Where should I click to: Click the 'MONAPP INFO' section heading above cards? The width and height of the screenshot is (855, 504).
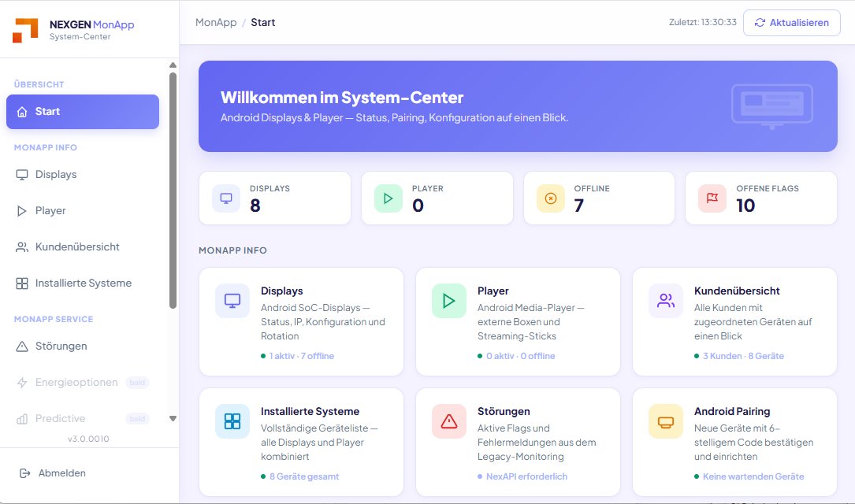click(232, 250)
